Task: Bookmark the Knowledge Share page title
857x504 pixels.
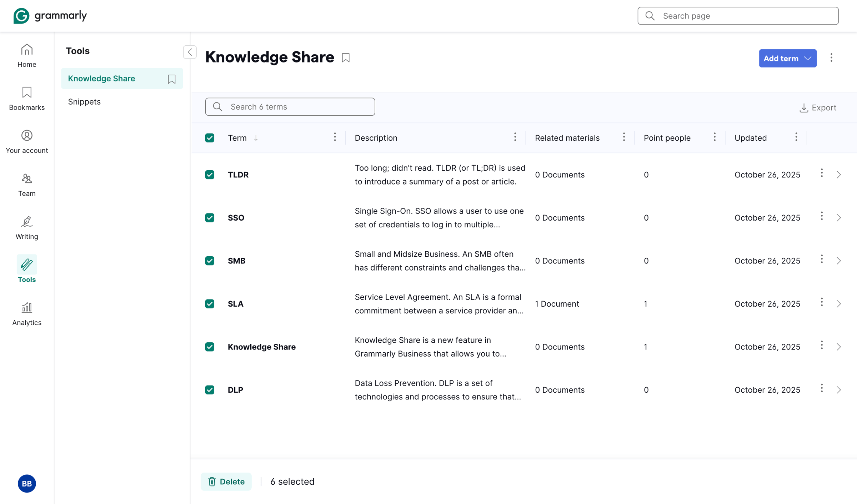Action: tap(346, 57)
